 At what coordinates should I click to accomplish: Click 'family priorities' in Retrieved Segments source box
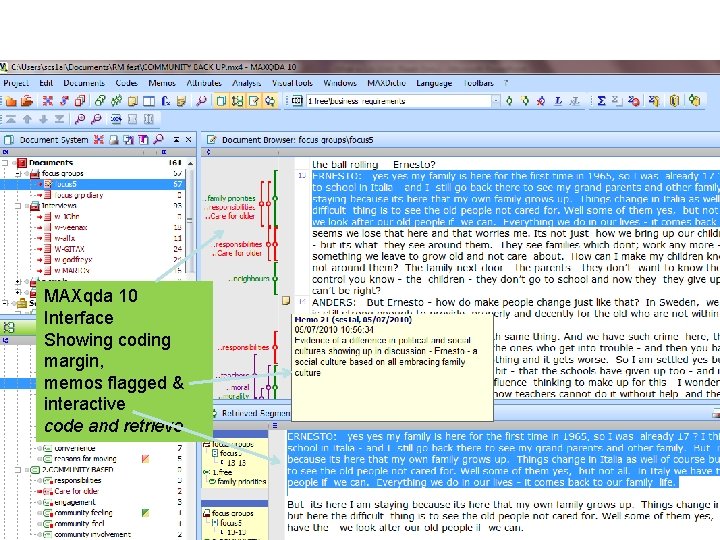click(242, 482)
